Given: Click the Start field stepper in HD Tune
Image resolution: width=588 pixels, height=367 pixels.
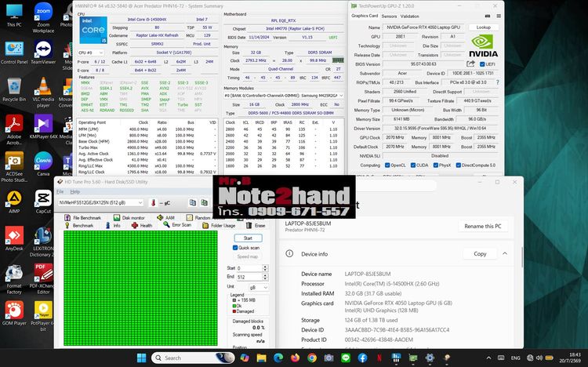Looking at the screenshot, I should (x=265, y=268).
